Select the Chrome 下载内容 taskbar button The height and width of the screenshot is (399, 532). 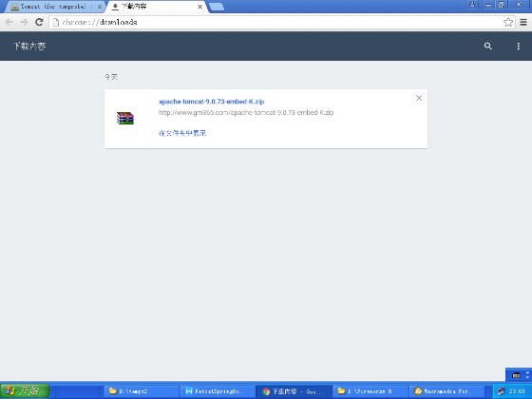[x=294, y=391]
